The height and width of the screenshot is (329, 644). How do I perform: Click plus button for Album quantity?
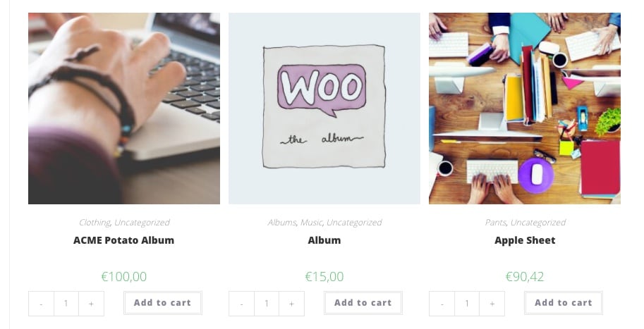pos(291,304)
